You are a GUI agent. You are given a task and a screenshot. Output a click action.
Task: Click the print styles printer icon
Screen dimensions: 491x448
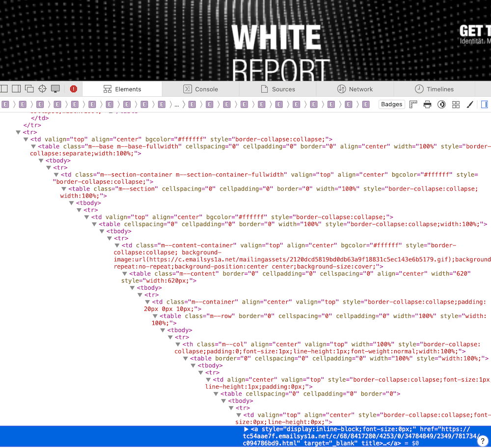coord(427,104)
